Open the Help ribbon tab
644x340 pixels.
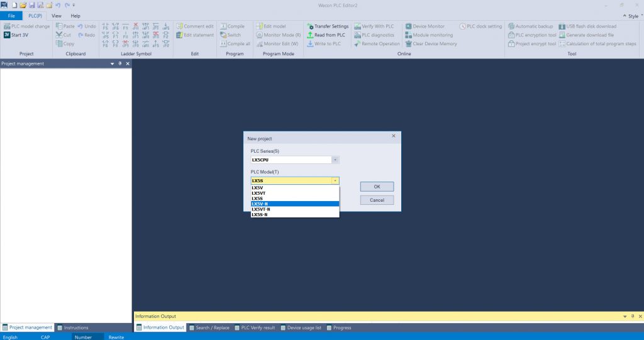[75, 16]
